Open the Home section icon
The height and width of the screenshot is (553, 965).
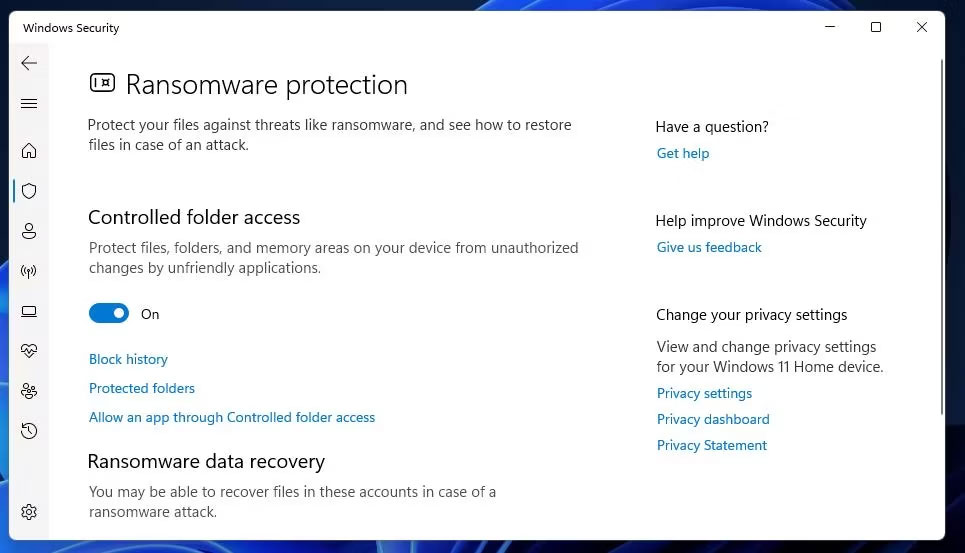click(x=29, y=151)
